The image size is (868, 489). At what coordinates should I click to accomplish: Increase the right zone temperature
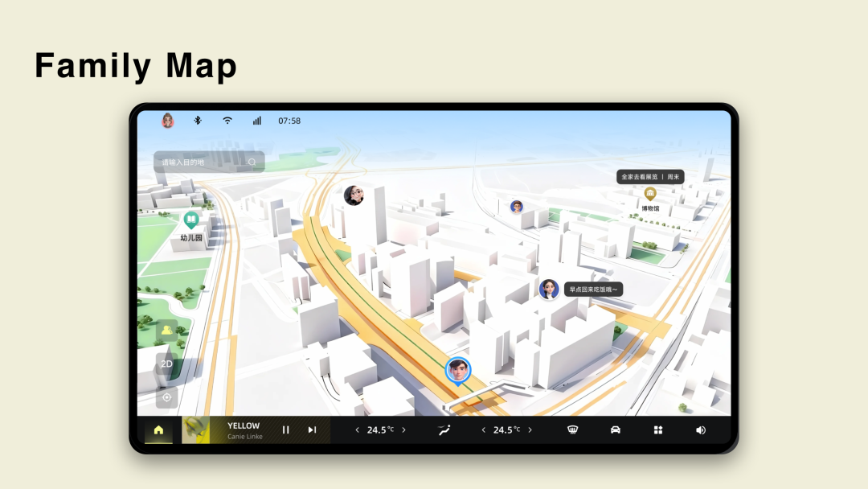tap(530, 429)
